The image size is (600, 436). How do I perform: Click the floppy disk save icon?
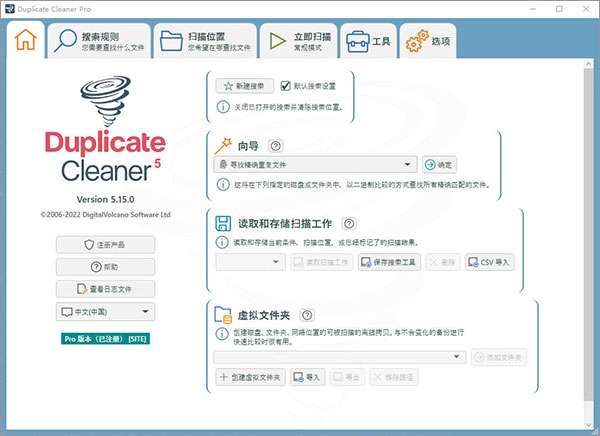[x=223, y=223]
